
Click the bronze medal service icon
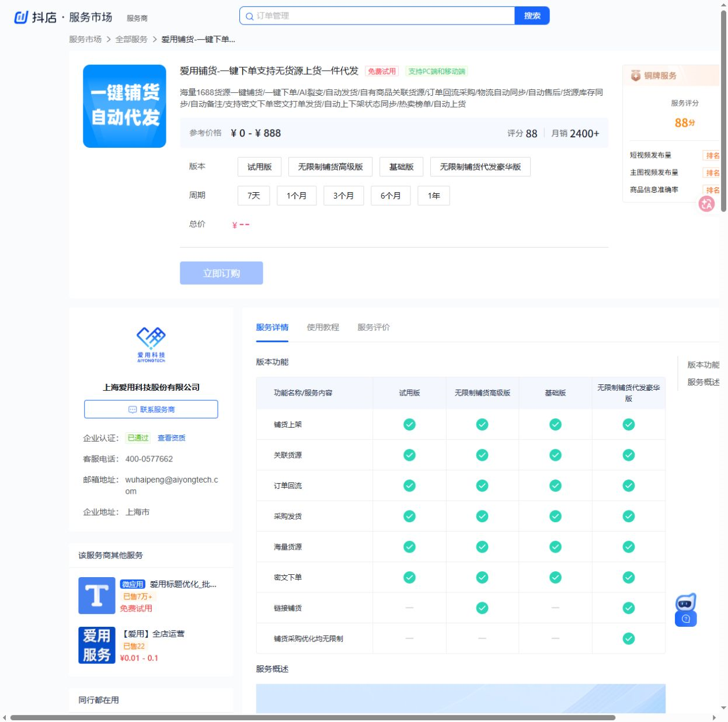(636, 75)
